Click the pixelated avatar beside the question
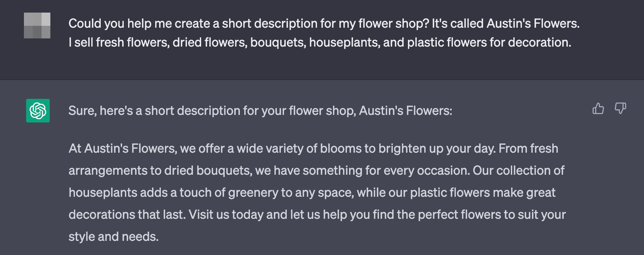Screen dimensions: 644x255 (x=37, y=26)
